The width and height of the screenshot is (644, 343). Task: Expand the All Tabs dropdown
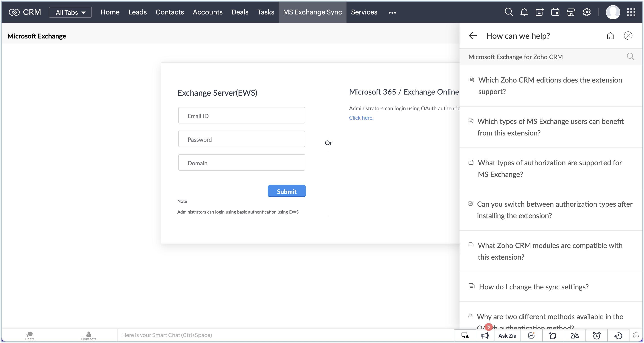tap(70, 12)
